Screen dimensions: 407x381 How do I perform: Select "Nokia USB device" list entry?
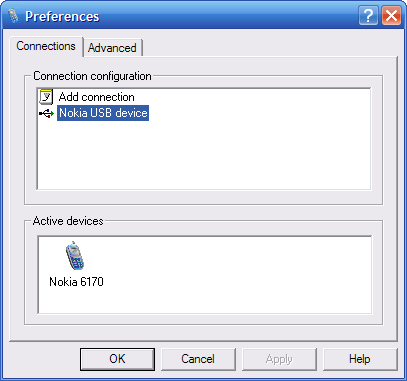pos(103,113)
